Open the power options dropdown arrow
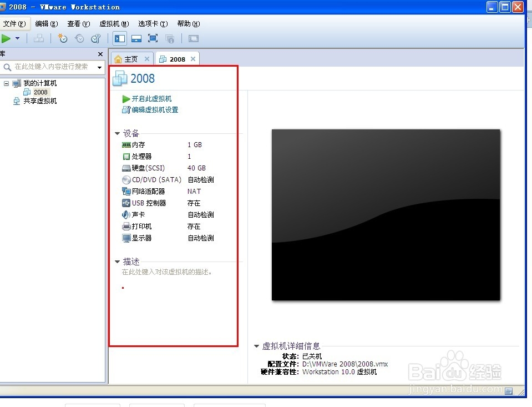The width and height of the screenshot is (532, 407). coord(18,39)
